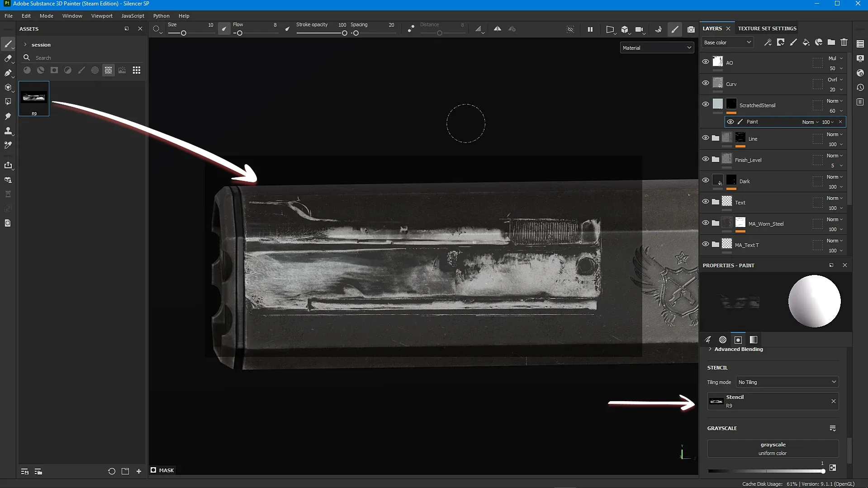
Task: Select the Eraser tool
Action: [x=8, y=58]
